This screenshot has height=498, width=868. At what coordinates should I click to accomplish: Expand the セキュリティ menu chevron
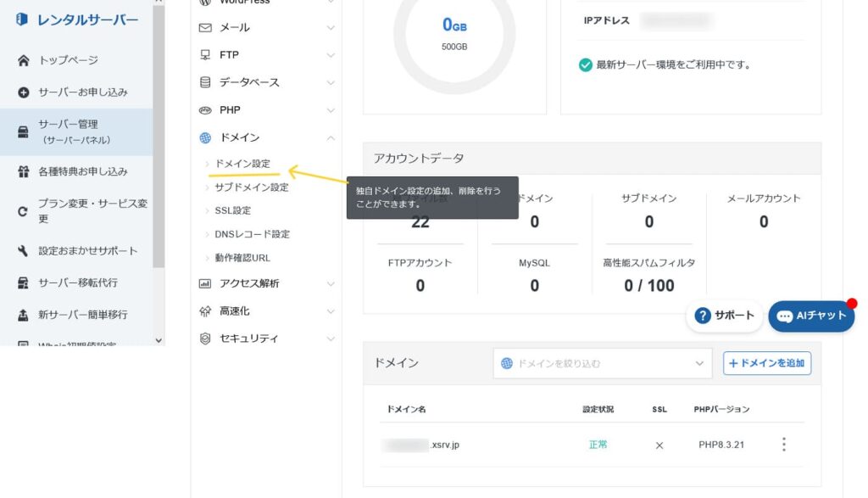click(x=331, y=339)
